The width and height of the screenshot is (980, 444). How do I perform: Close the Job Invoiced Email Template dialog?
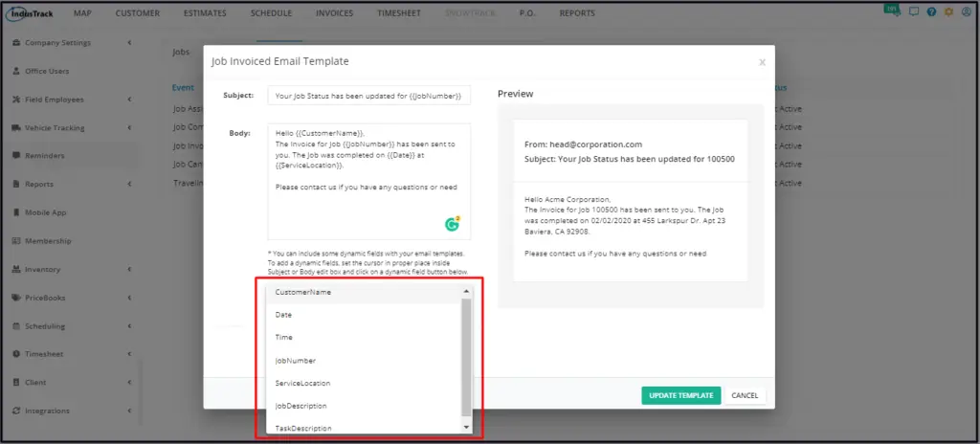(762, 62)
